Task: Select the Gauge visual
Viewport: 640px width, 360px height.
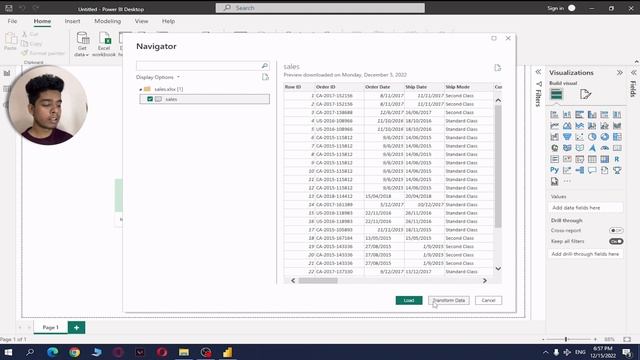Action: (604, 148)
